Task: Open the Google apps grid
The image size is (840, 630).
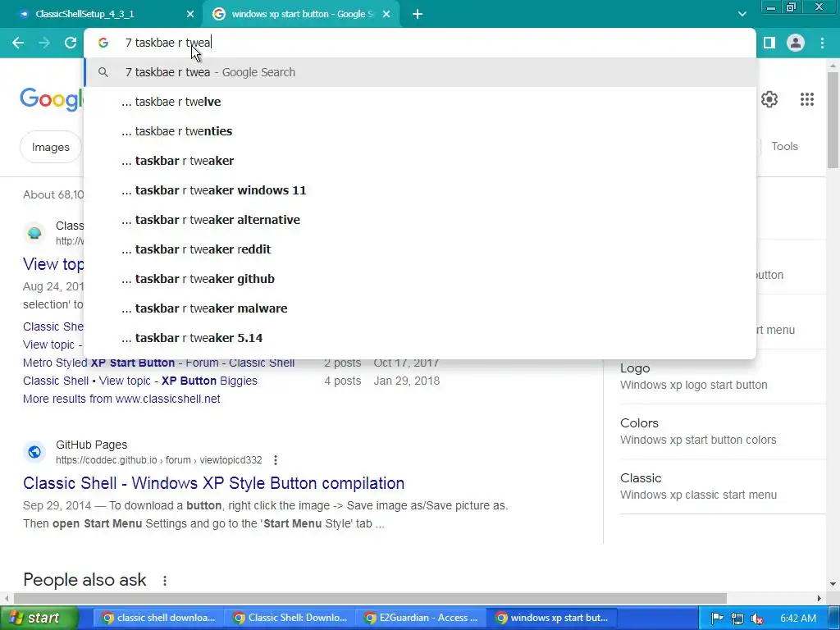Action: point(807,99)
